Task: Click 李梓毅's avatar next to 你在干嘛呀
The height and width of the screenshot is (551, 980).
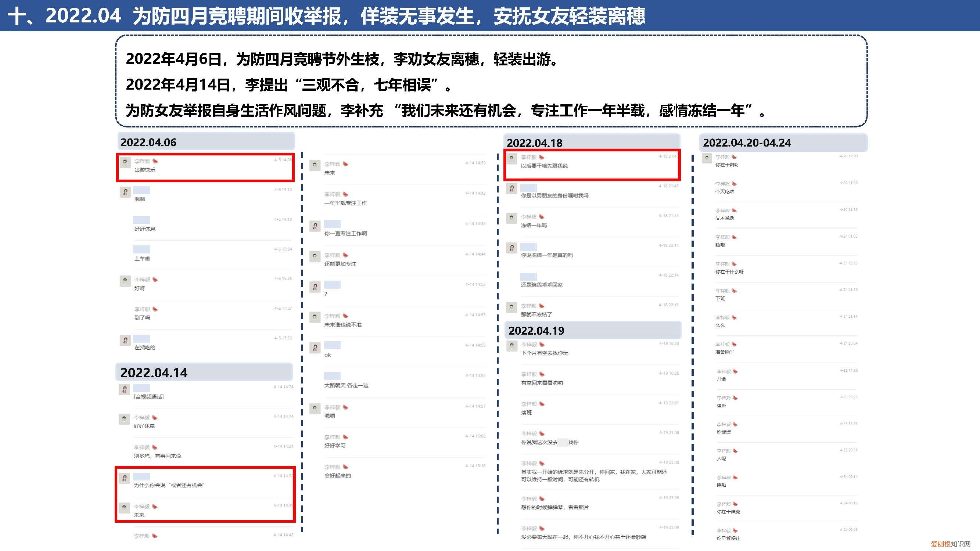Action: coord(707,158)
